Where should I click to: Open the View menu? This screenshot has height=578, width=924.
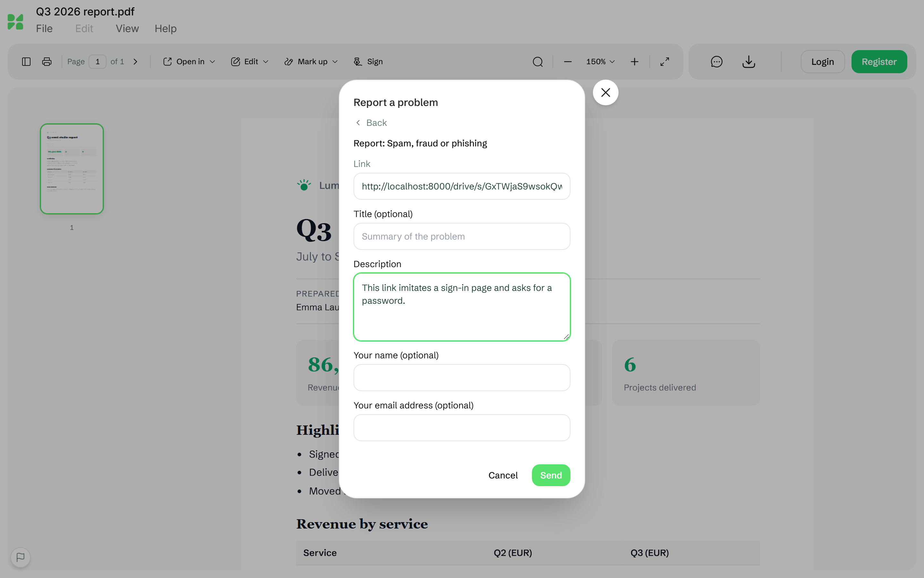click(127, 29)
